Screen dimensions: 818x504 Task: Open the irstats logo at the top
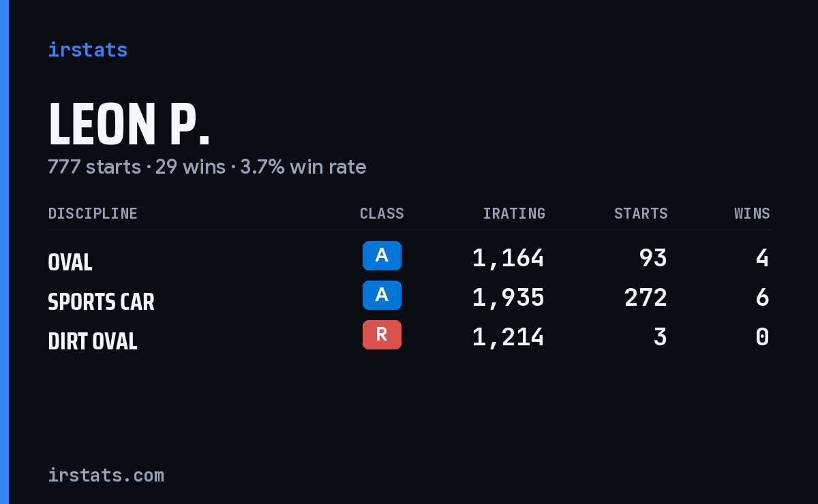87,50
